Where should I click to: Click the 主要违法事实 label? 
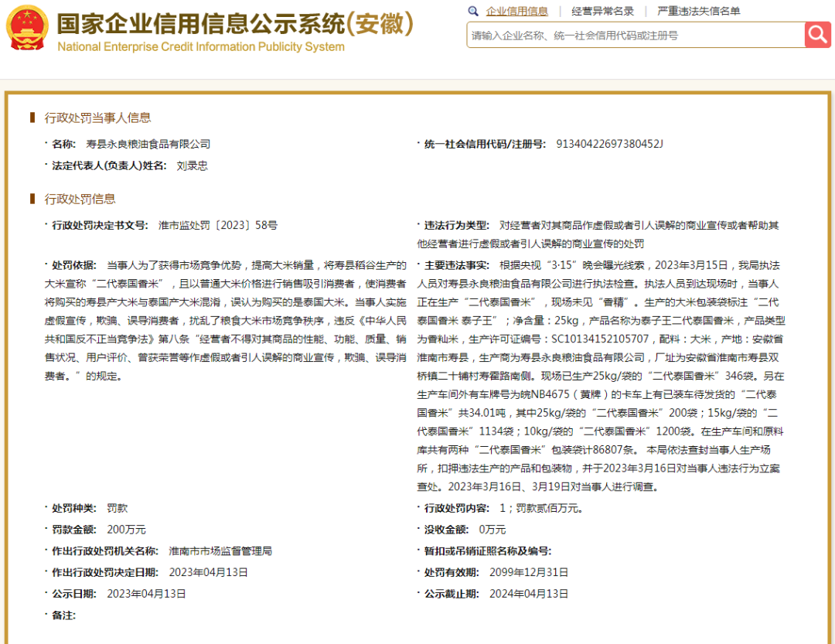[456, 265]
